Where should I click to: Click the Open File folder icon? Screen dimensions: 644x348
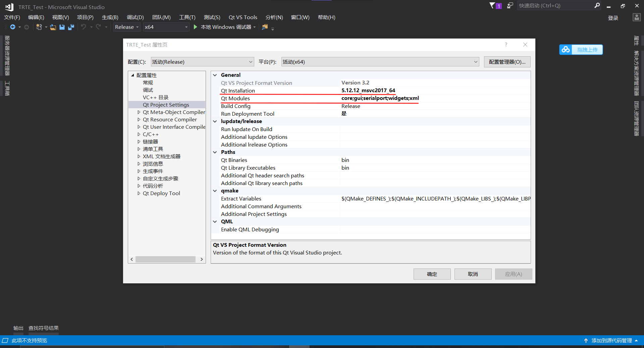[x=53, y=27]
